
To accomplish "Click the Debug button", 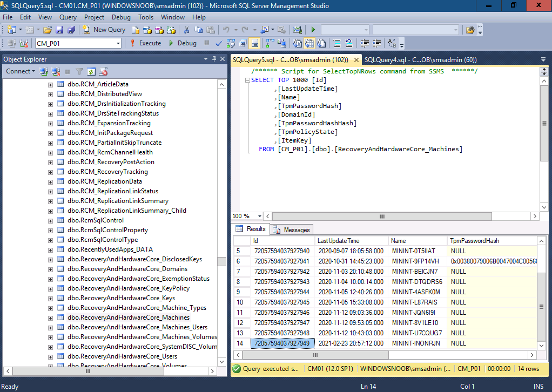I will [183, 43].
